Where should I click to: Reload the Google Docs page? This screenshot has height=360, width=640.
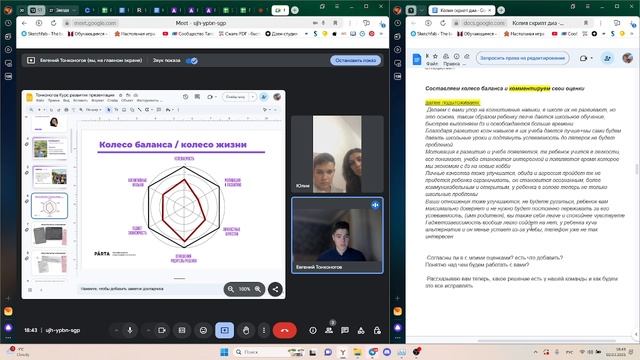point(443,23)
